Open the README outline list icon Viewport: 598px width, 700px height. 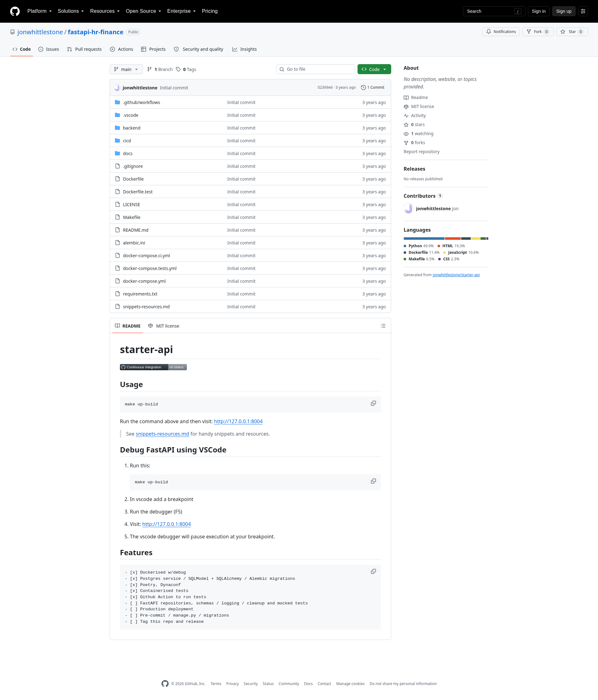pos(383,326)
